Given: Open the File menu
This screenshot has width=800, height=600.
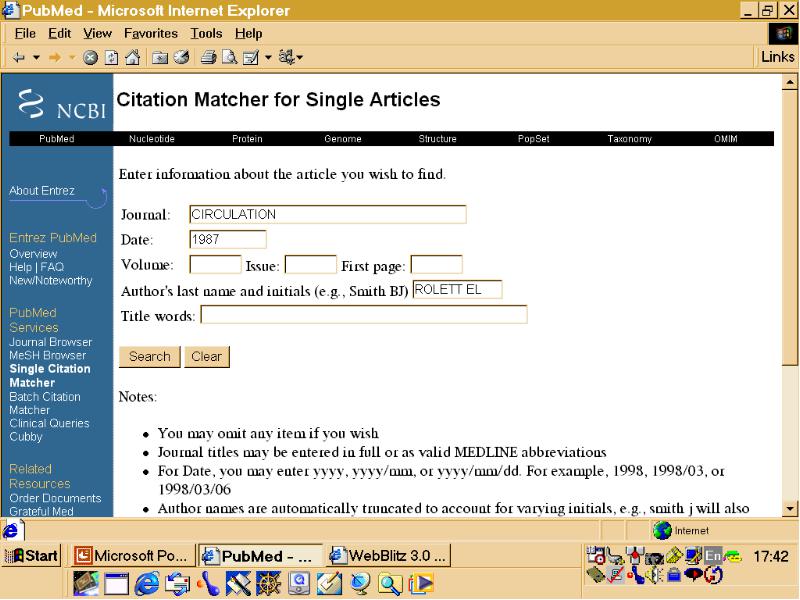Looking at the screenshot, I should pos(25,34).
